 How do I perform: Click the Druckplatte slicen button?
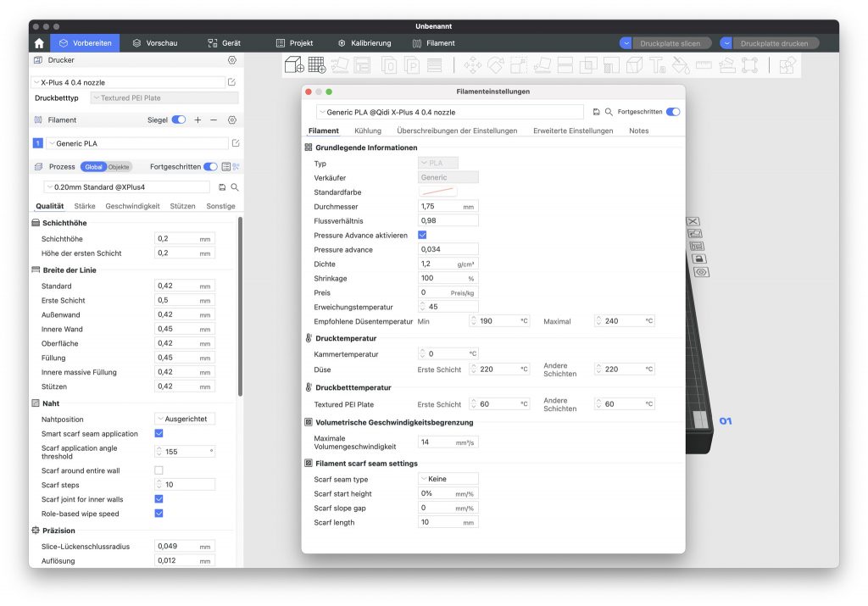coord(670,43)
